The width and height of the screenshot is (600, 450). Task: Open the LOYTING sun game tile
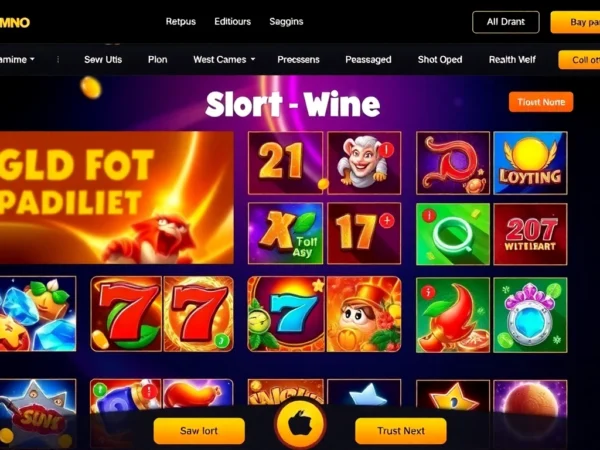[530, 163]
